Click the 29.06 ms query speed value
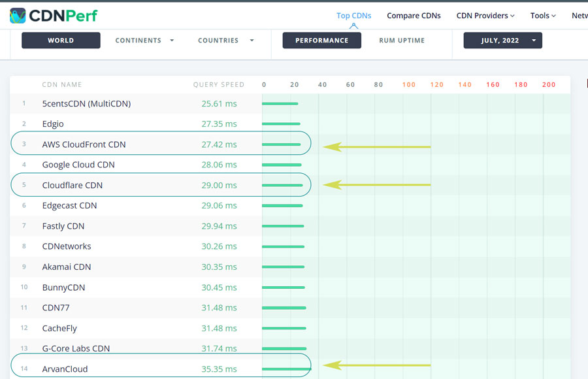 click(219, 206)
